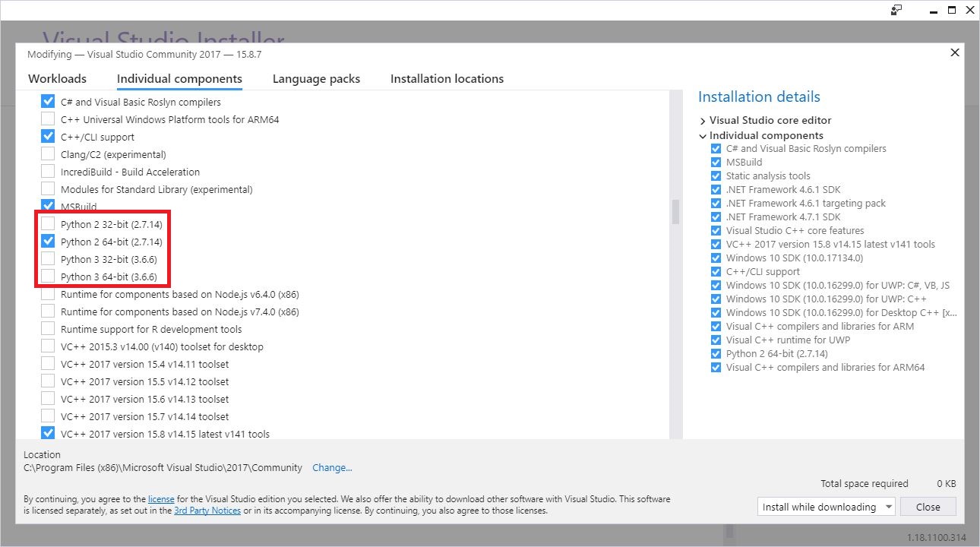
Task: Collapse the Individual components section
Action: pos(703,135)
